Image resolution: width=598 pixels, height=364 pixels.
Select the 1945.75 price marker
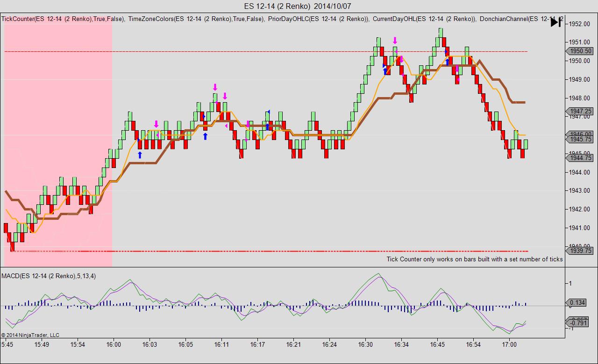579,139
